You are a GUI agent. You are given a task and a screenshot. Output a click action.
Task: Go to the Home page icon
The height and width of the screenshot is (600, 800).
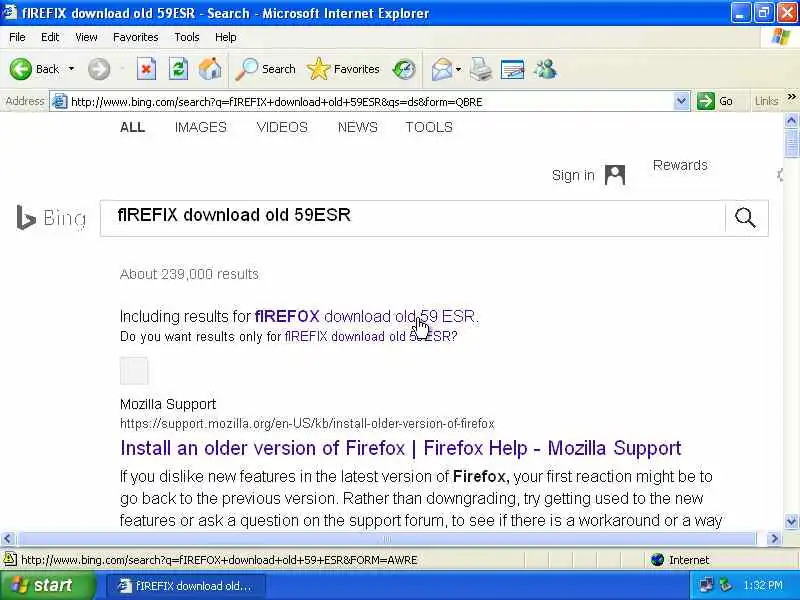click(210, 69)
